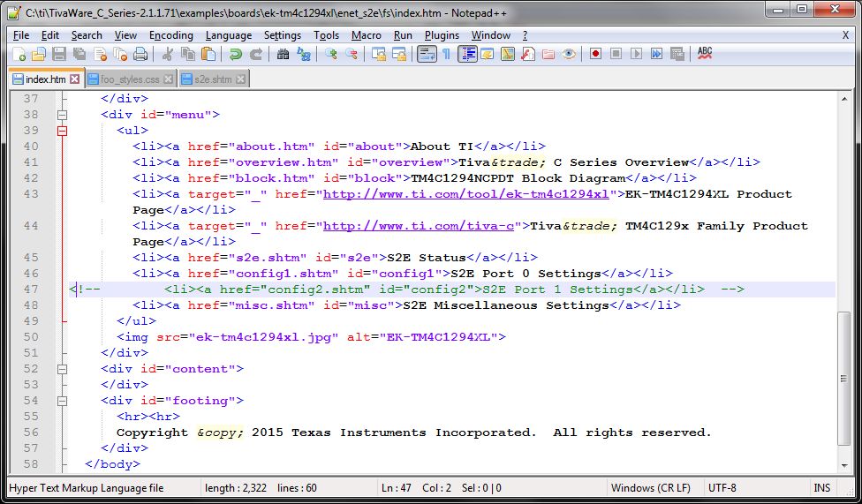Image resolution: width=862 pixels, height=504 pixels.
Task: Open the Search menu
Action: pos(87,35)
